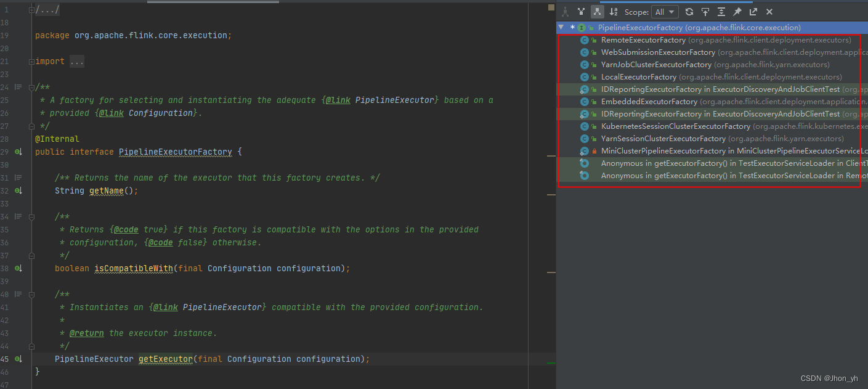
Task: Click class icon beside LocalExecutorFactory
Action: 585,77
